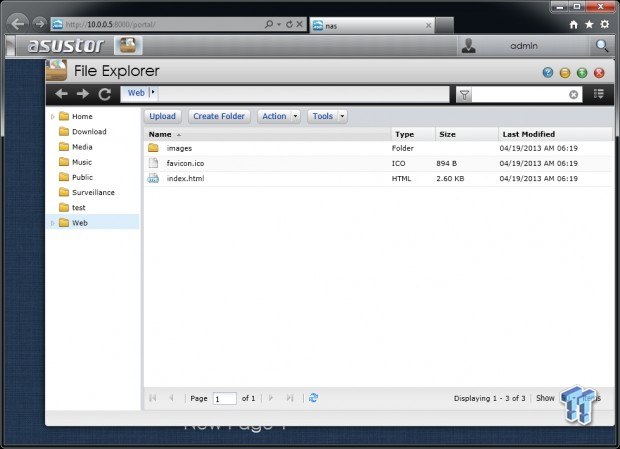Click the favicon.ico file icon
The height and width of the screenshot is (449, 620).
tap(153, 163)
